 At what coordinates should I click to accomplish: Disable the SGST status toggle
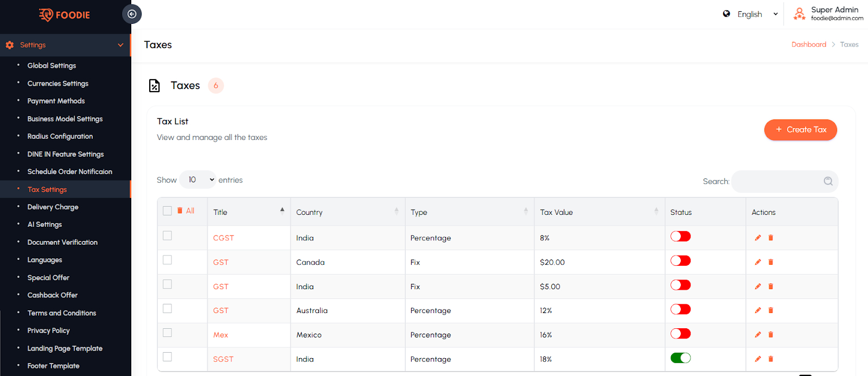(x=680, y=358)
